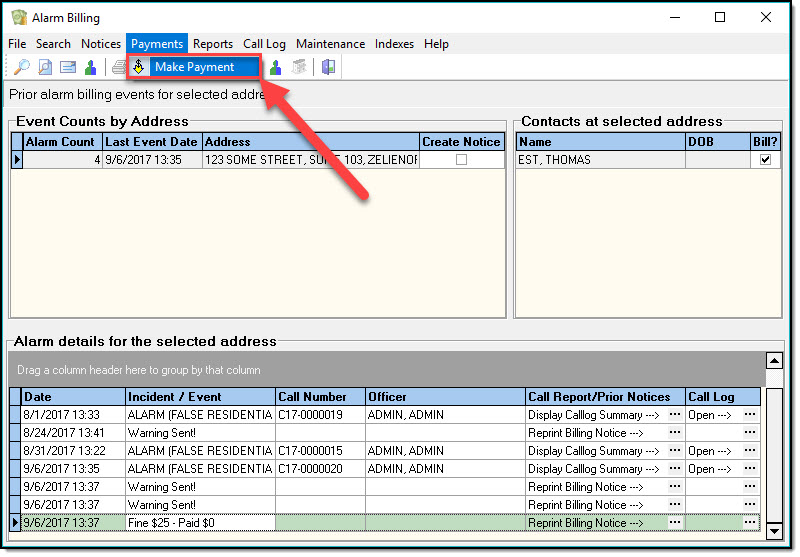Click ellipsis beside Reprint Billing Notice on Fine row
Image resolution: width=800 pixels, height=557 pixels.
(x=674, y=523)
